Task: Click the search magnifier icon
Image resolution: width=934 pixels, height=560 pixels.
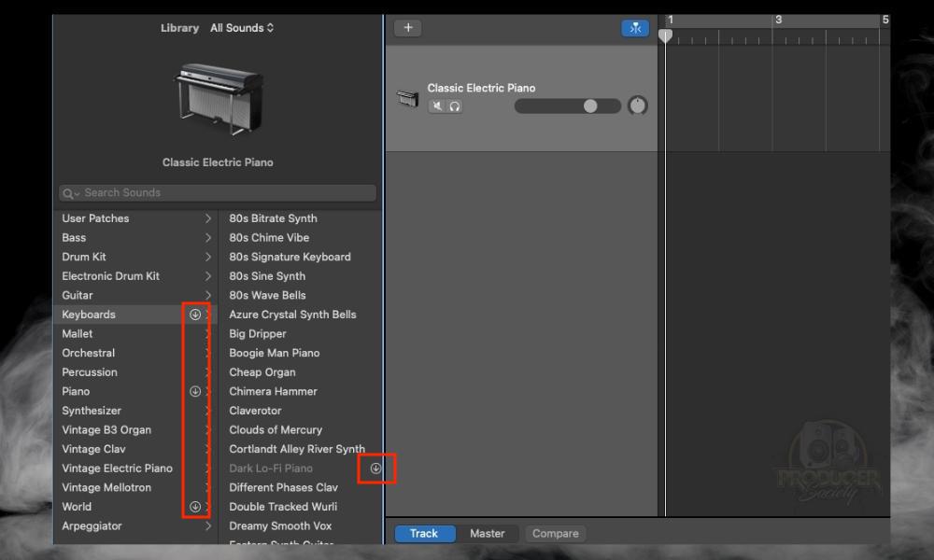Action: click(x=69, y=192)
